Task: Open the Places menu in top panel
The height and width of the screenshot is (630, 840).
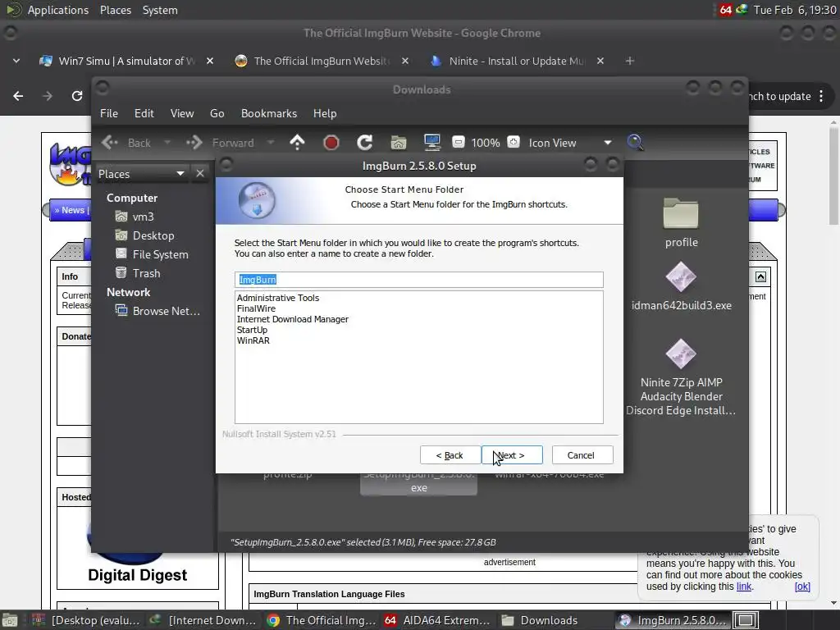Action: pyautogui.click(x=116, y=10)
